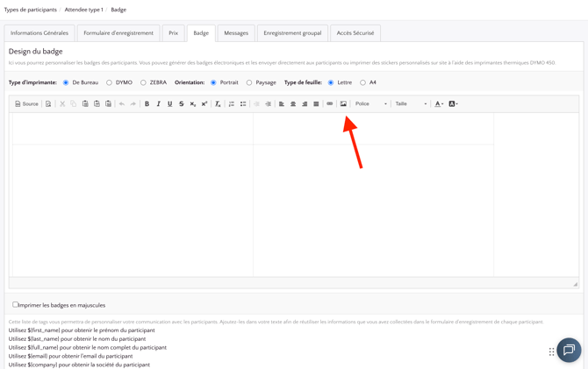The width and height of the screenshot is (588, 369).
Task: Click the underline toolbar icon
Action: click(x=170, y=104)
